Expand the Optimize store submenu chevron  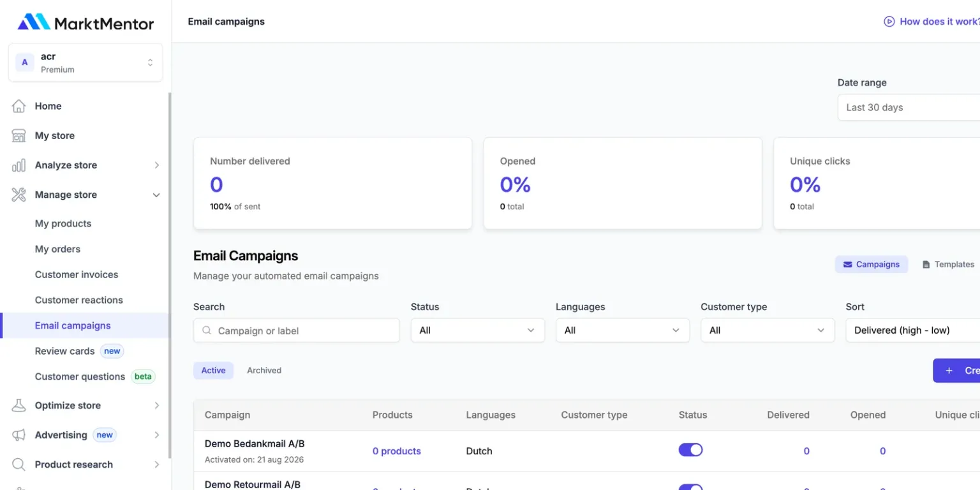click(x=156, y=405)
